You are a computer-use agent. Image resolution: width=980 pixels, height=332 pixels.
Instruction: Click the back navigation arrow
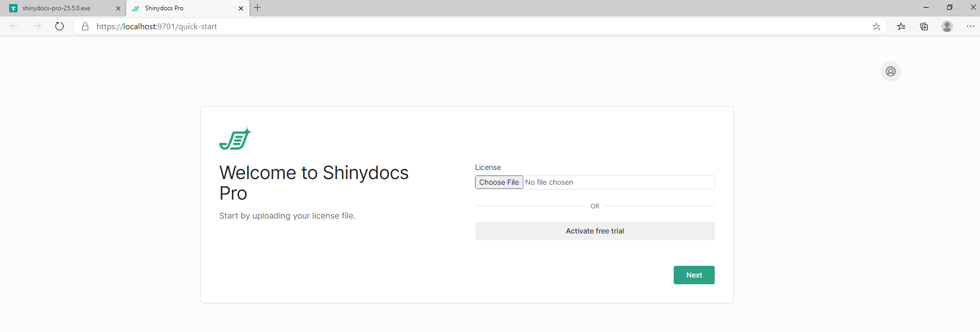point(14,26)
